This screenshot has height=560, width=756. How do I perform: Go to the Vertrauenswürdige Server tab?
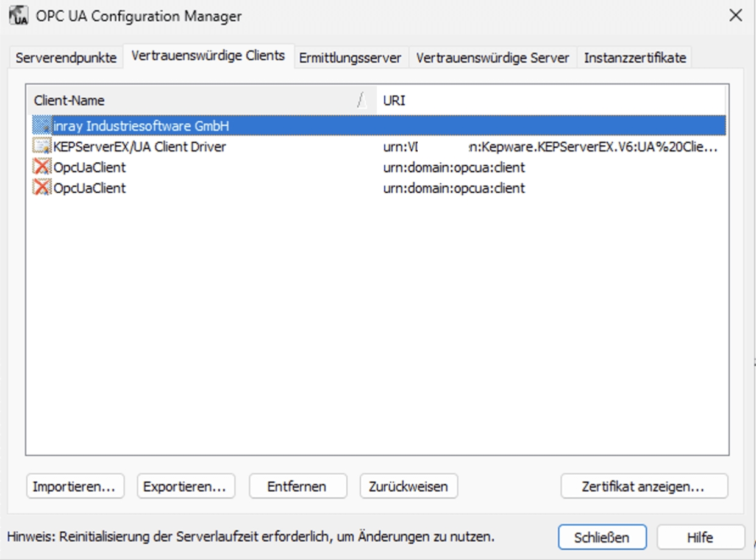point(492,58)
